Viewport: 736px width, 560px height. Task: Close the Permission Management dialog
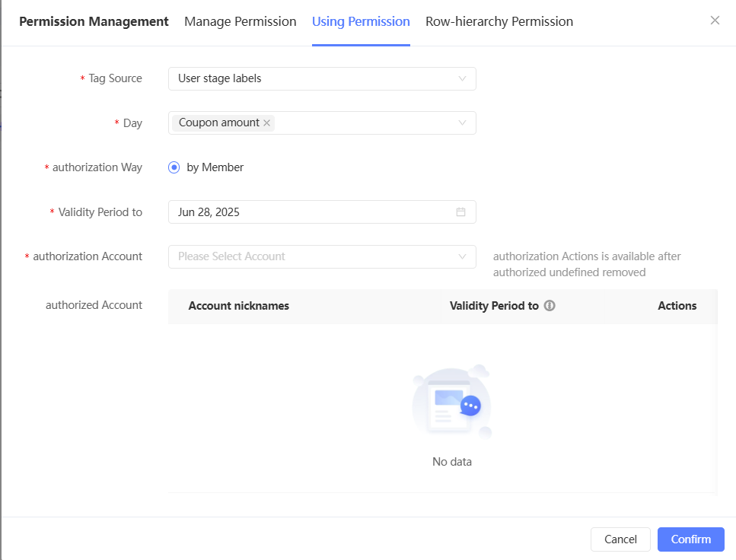[715, 21]
